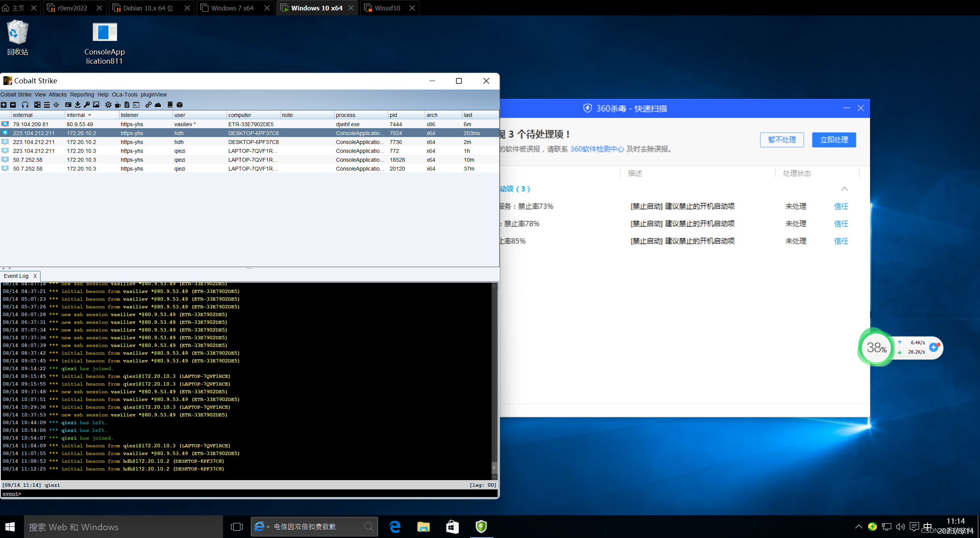Click the minus disconnect icon in Cobalt Strike toolbar
The height and width of the screenshot is (538, 980).
(13, 105)
